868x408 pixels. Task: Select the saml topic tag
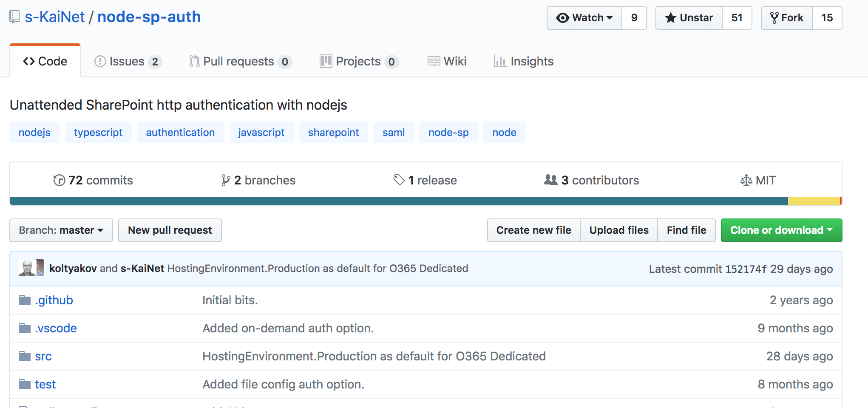[394, 132]
